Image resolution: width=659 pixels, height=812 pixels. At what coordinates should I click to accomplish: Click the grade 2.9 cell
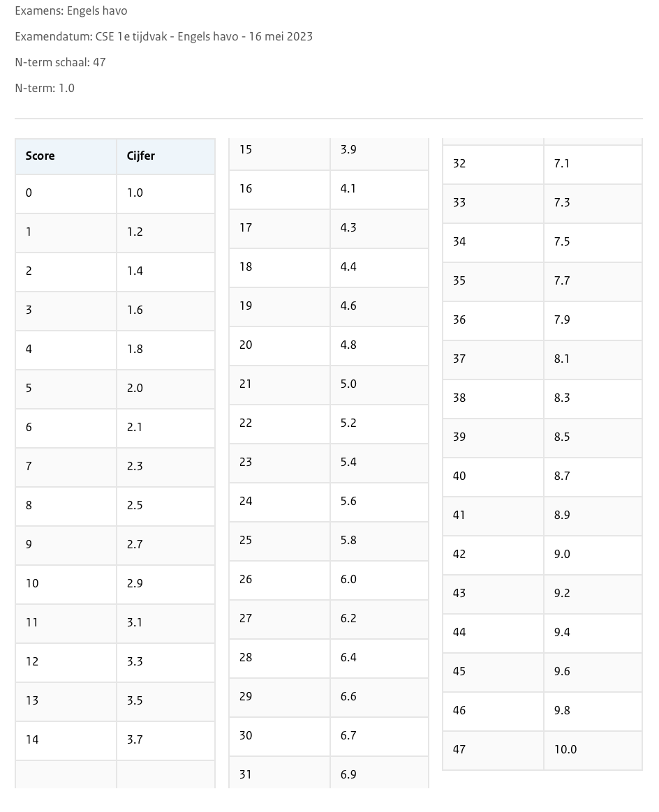coord(135,584)
